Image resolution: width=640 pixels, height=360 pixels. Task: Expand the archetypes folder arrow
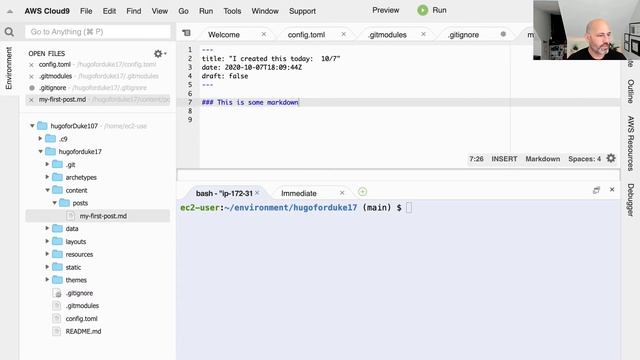[47, 177]
